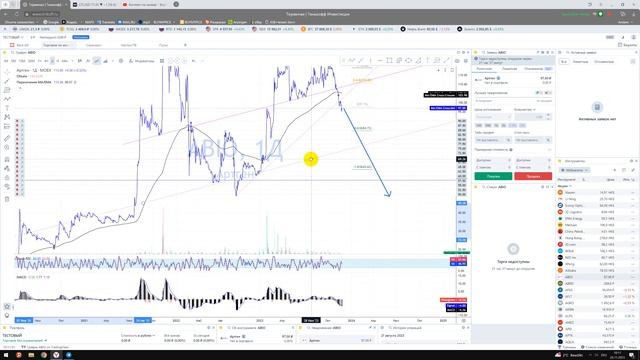Image resolution: width=640 pixels, height=360 pixels.
Task: Select the zoom-in tool on the left toolbar
Action: (7, 147)
